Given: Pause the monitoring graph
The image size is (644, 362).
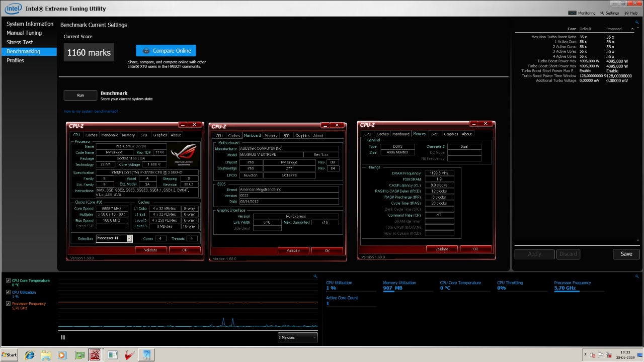Looking at the screenshot, I should [63, 337].
